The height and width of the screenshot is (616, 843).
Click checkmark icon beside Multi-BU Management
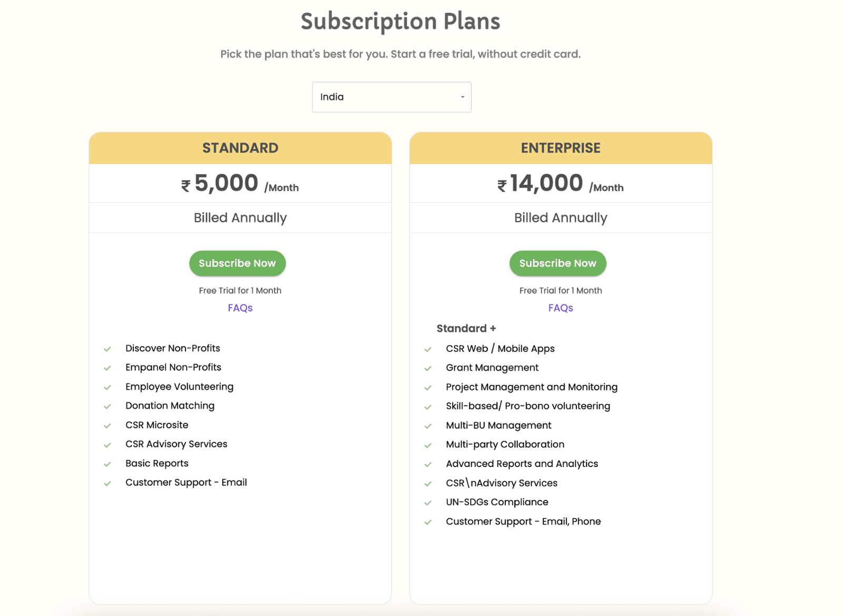tap(428, 426)
